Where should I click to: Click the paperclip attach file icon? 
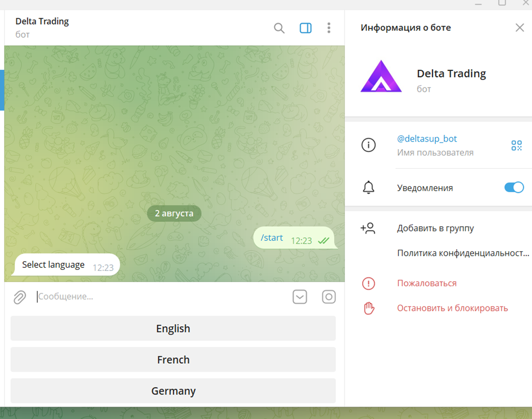point(20,297)
